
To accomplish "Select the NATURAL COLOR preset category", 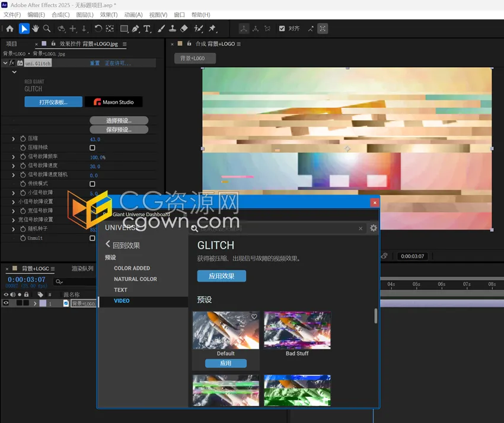I will point(135,279).
